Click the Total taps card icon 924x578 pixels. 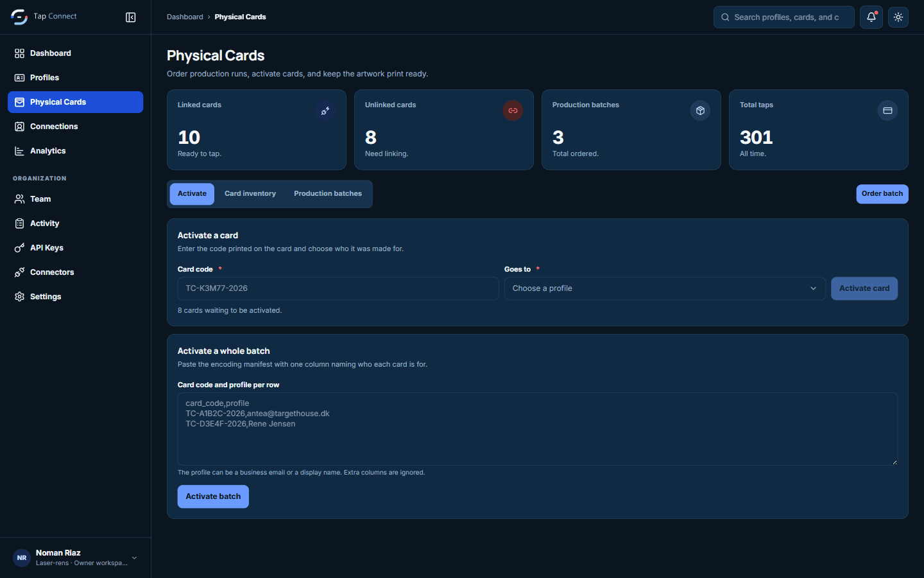pos(887,110)
